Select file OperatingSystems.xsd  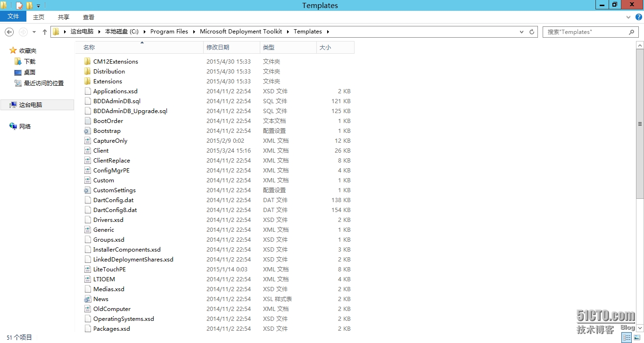[x=124, y=318]
